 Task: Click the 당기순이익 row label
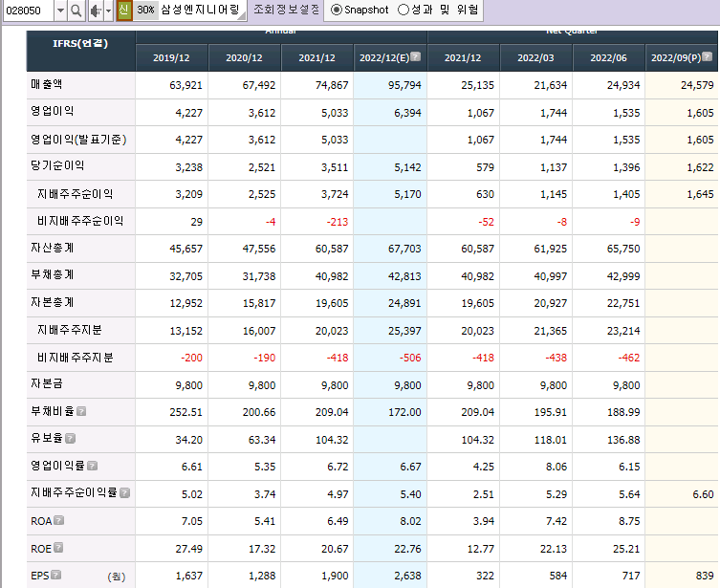point(57,166)
